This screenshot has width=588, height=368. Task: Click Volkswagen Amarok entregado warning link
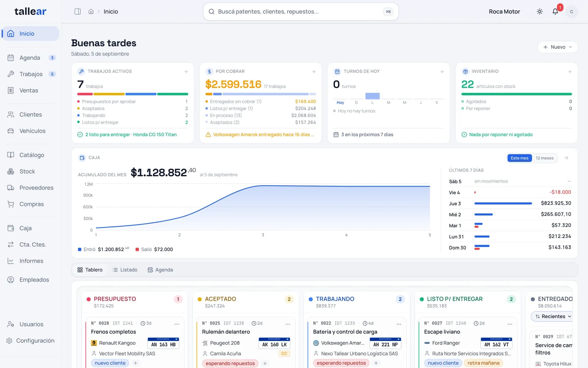pos(260,135)
